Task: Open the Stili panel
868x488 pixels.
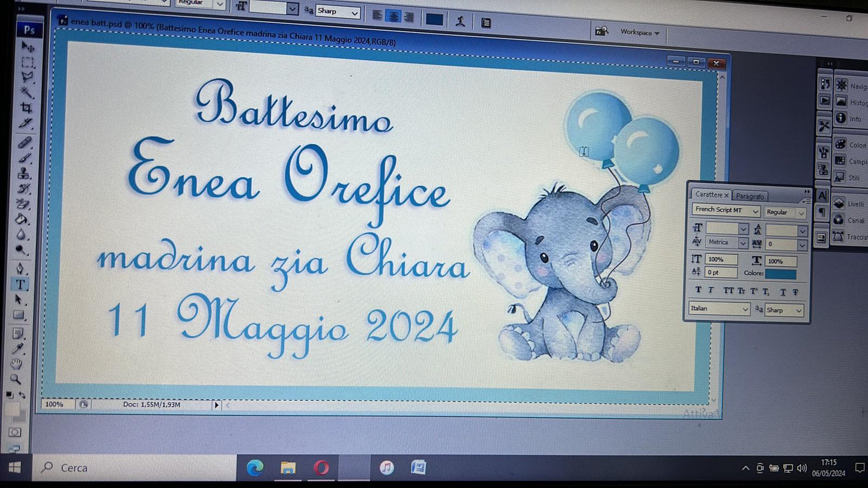Action: coord(848,177)
